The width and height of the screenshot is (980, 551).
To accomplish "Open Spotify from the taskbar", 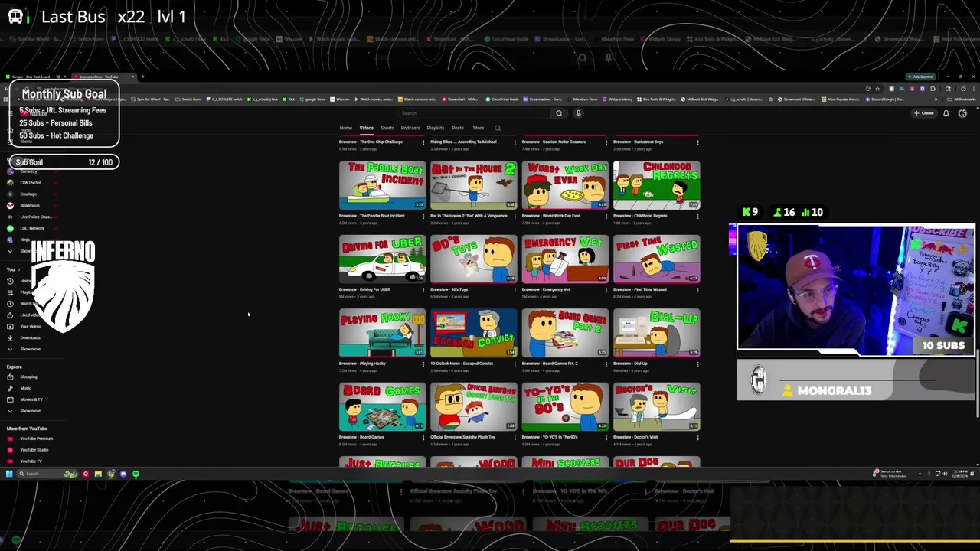I will (x=136, y=474).
